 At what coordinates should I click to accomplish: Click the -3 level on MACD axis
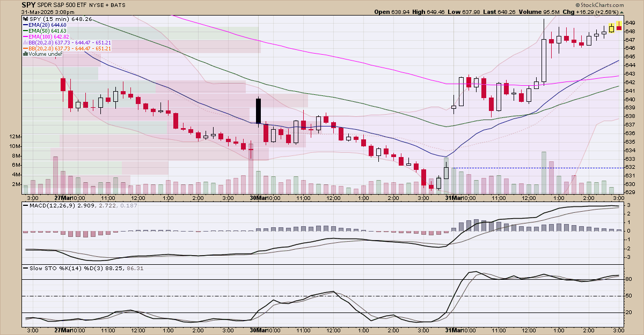click(x=628, y=257)
